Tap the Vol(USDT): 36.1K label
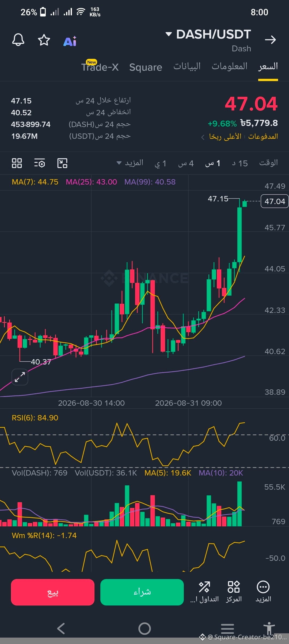The height and width of the screenshot is (644, 289). point(106,473)
